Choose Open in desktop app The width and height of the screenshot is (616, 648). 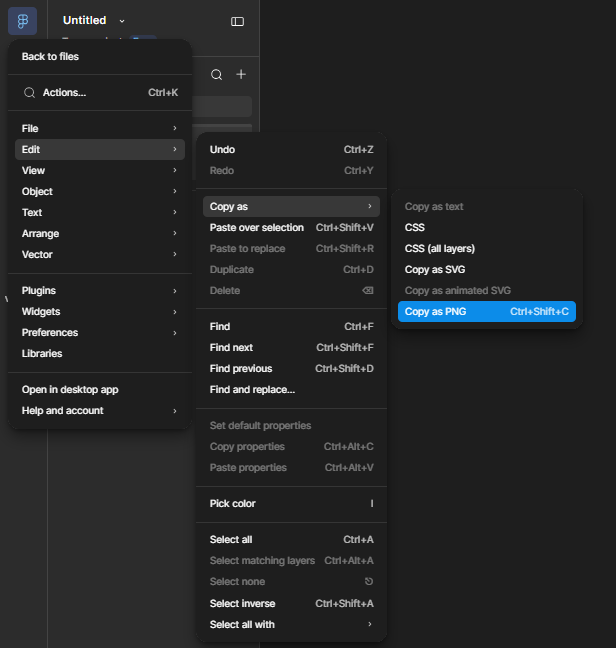click(100, 390)
